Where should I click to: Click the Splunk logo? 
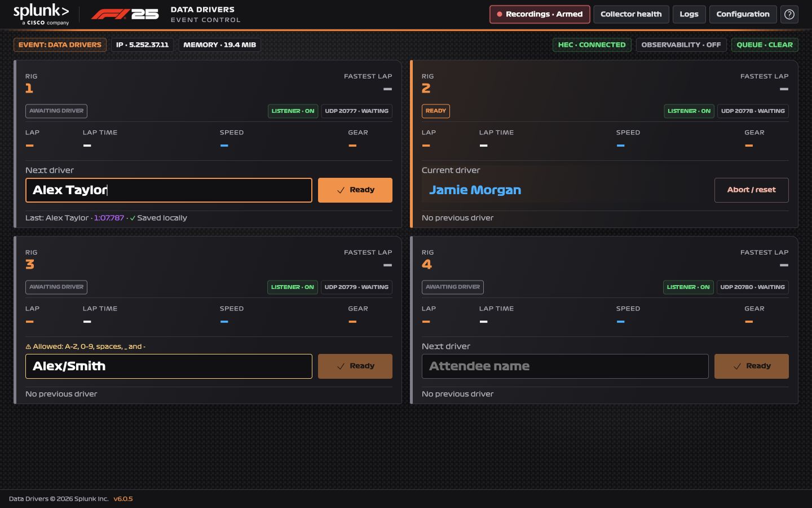(x=41, y=15)
